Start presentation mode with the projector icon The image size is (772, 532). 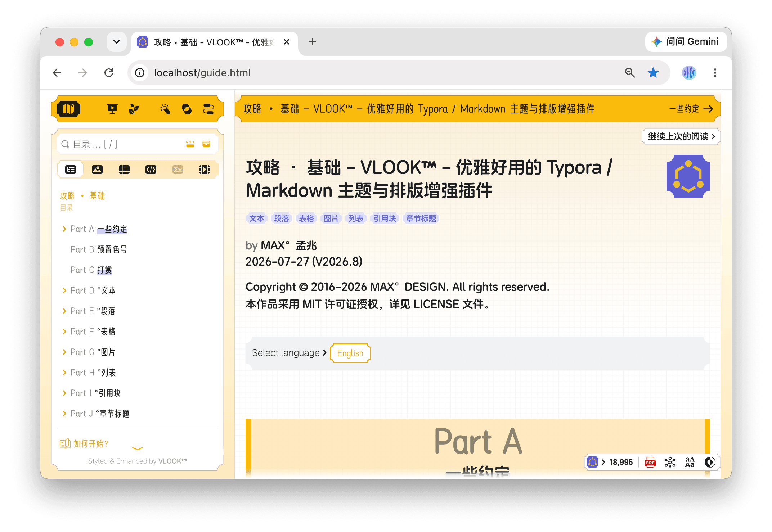[x=112, y=109]
